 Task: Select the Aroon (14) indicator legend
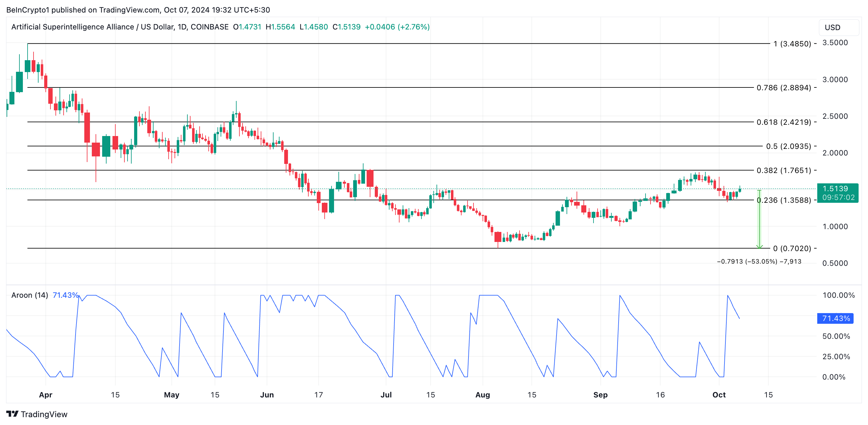(x=30, y=295)
